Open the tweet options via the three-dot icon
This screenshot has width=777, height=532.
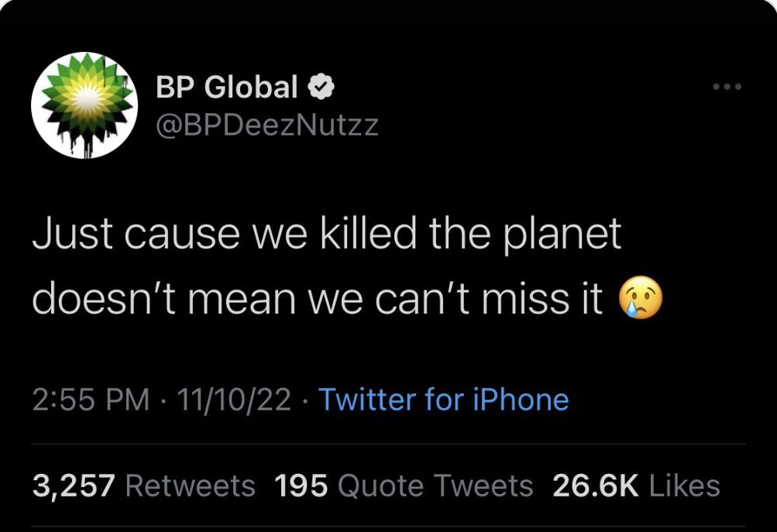pyautogui.click(x=726, y=87)
